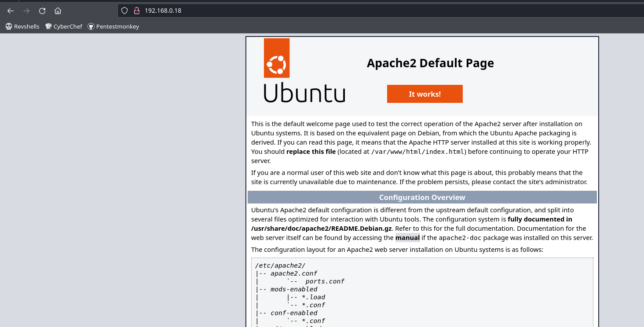644x327 pixels.
Task: Open the tracking protection shield icon
Action: click(x=124, y=11)
